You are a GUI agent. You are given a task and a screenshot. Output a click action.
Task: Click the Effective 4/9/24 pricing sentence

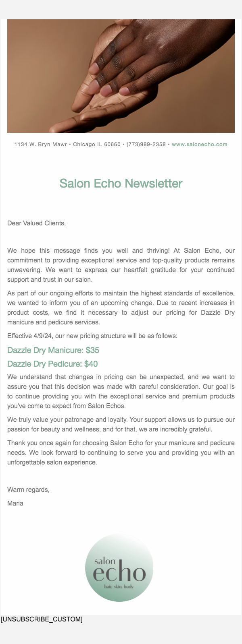(92, 336)
